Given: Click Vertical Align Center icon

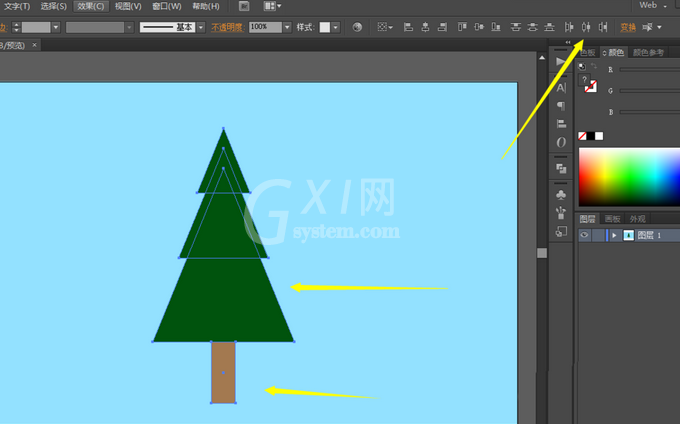Looking at the screenshot, I should 479,27.
